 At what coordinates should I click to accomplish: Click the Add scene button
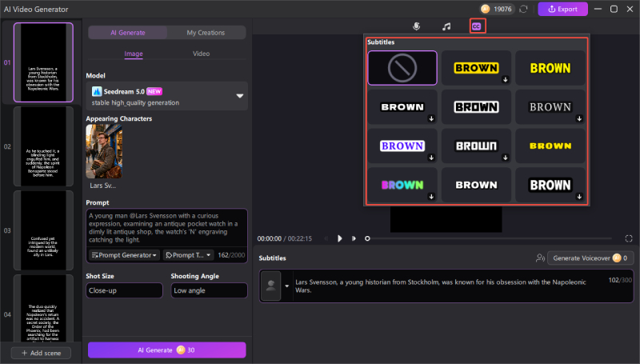pos(41,353)
